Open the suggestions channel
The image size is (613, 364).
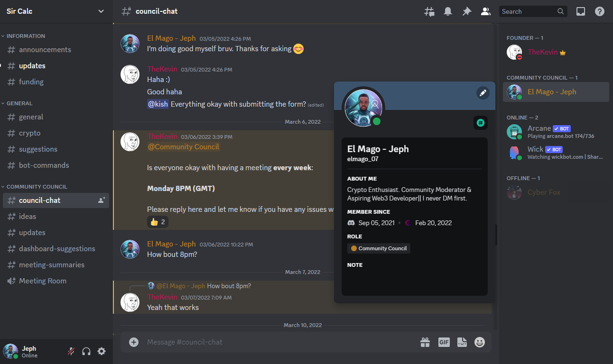(x=56, y=149)
